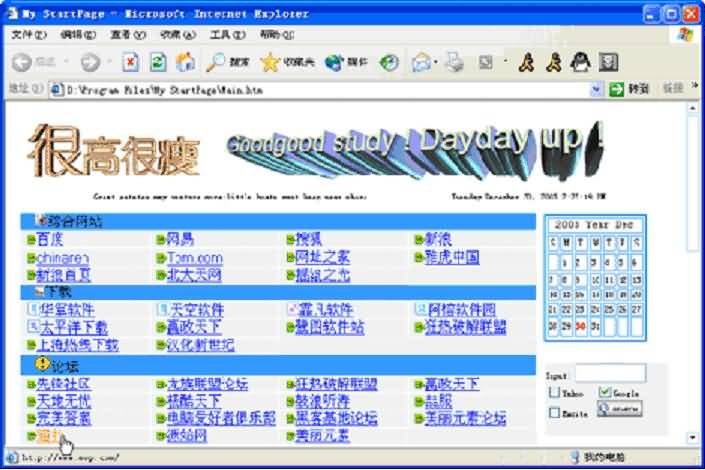Click the vertical scrollbar down arrow

pyautogui.click(x=692, y=437)
